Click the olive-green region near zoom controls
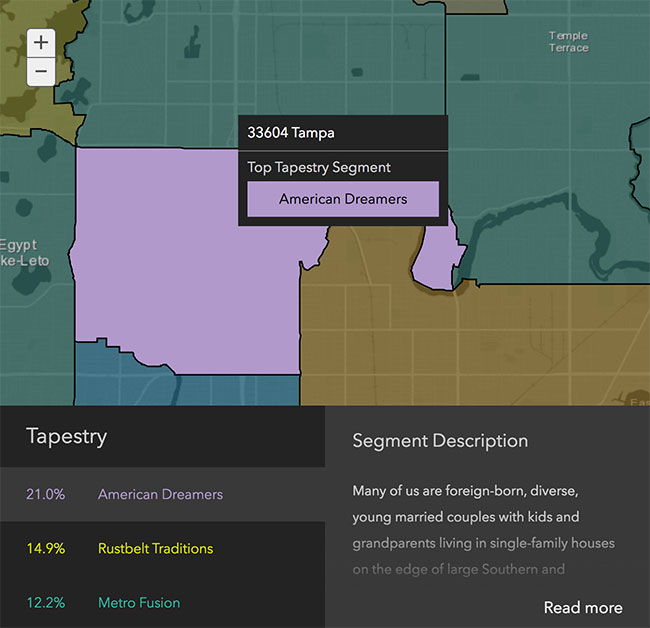 [x=30, y=110]
